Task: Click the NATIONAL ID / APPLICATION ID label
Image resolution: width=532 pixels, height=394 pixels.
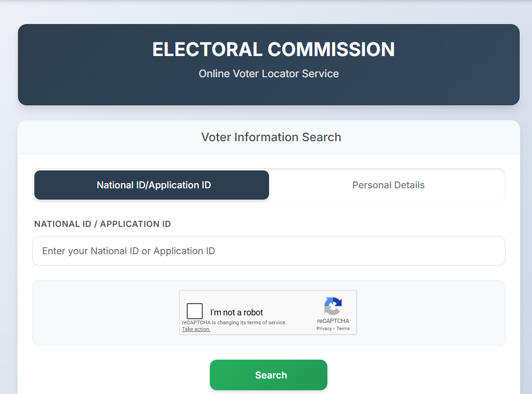Action: (x=103, y=224)
